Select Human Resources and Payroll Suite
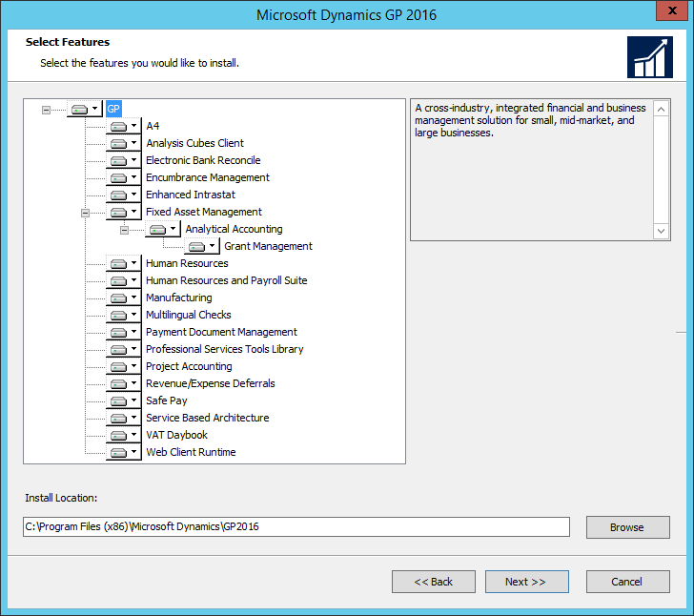The image size is (694, 616). click(x=226, y=280)
